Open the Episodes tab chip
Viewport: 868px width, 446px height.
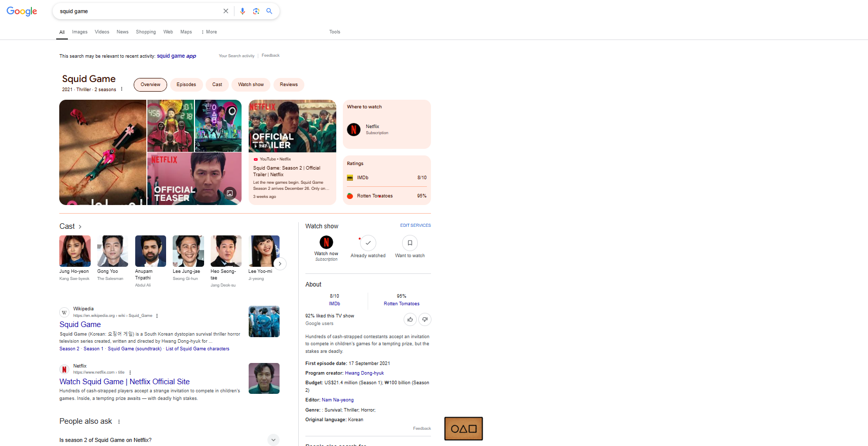click(x=186, y=85)
